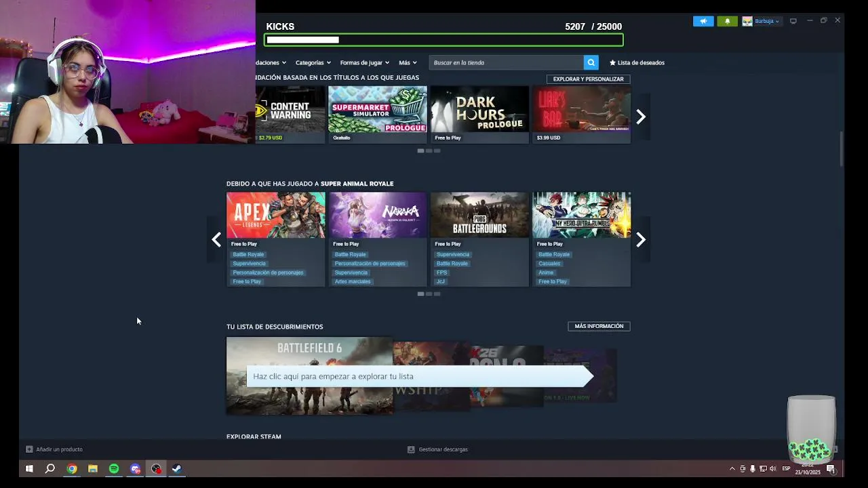Screen dimensions: 868x488
Task: Expand the Recomendaciones store menu
Action: pos(271,62)
